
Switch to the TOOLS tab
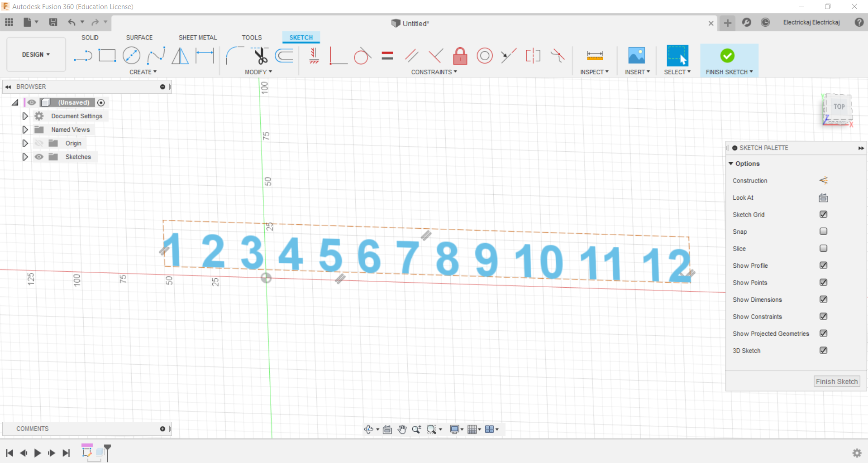tap(252, 38)
